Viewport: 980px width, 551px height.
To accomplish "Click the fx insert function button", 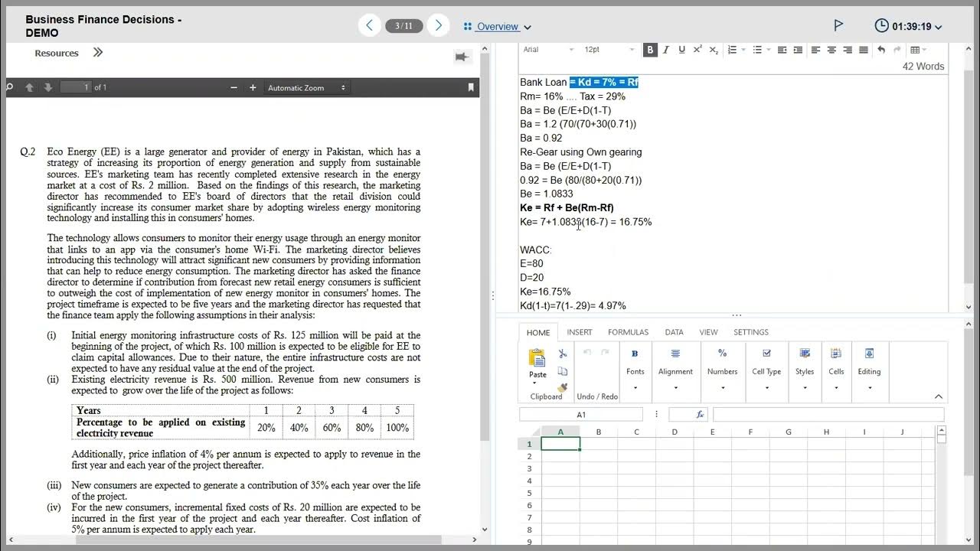I will point(700,414).
